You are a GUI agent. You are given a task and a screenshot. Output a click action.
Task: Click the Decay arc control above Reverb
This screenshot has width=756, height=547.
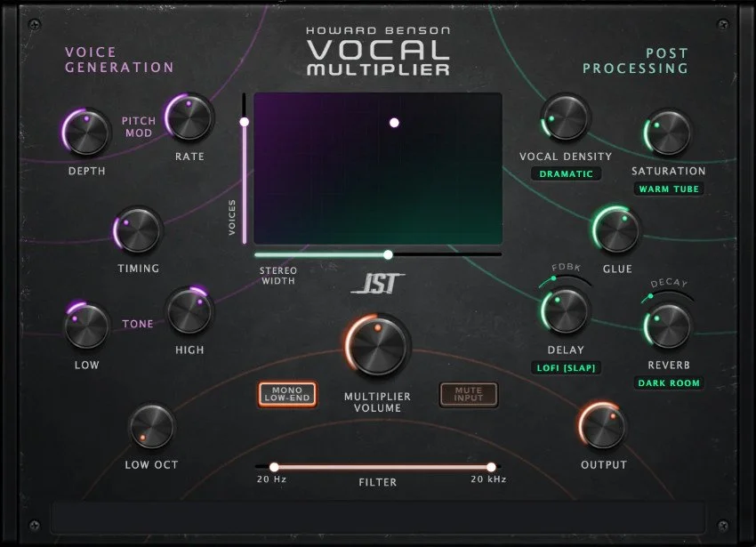(668, 295)
